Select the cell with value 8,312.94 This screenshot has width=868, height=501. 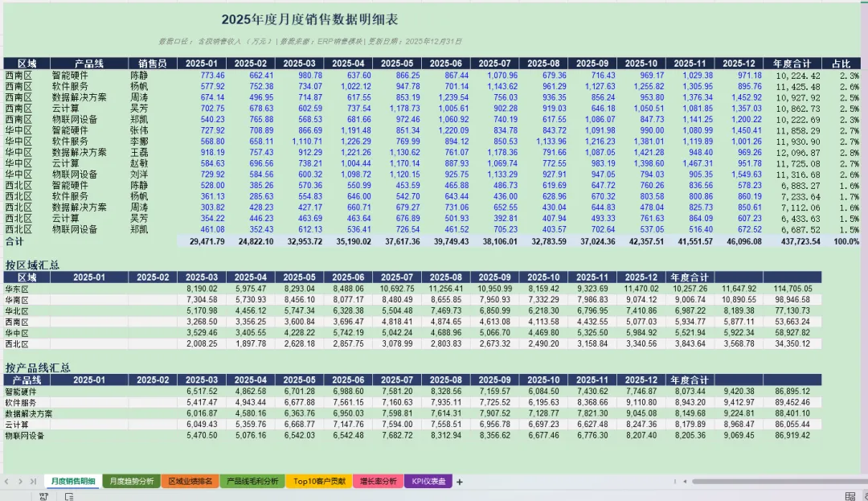click(445, 436)
